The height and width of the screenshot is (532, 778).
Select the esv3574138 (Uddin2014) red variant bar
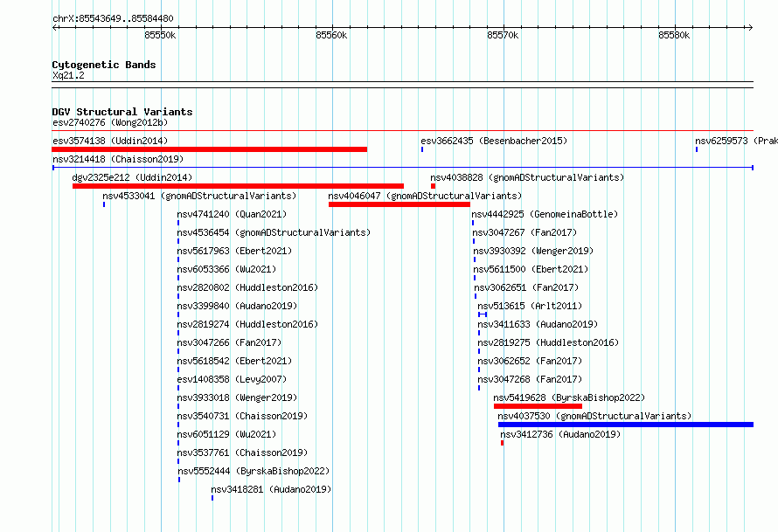click(x=210, y=149)
